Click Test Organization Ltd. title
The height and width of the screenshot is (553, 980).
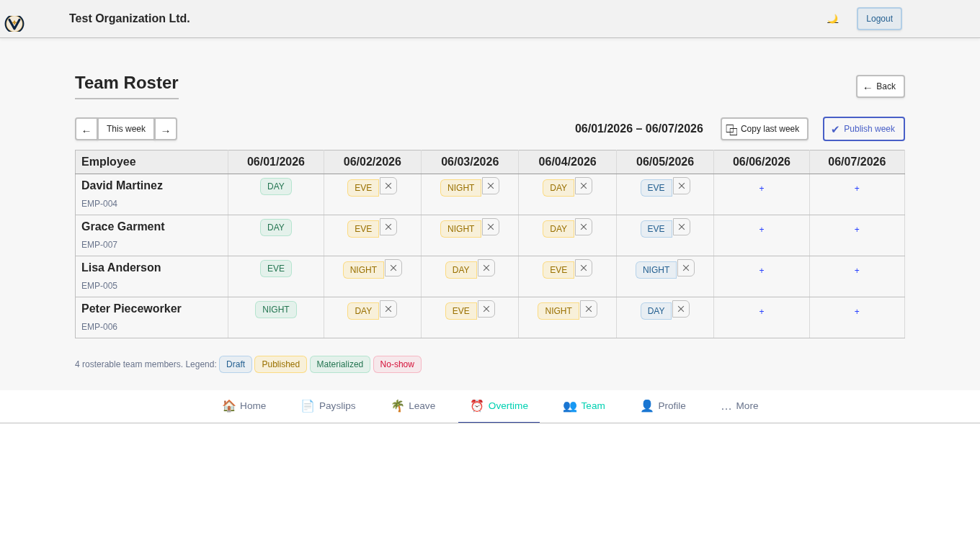pos(130,19)
